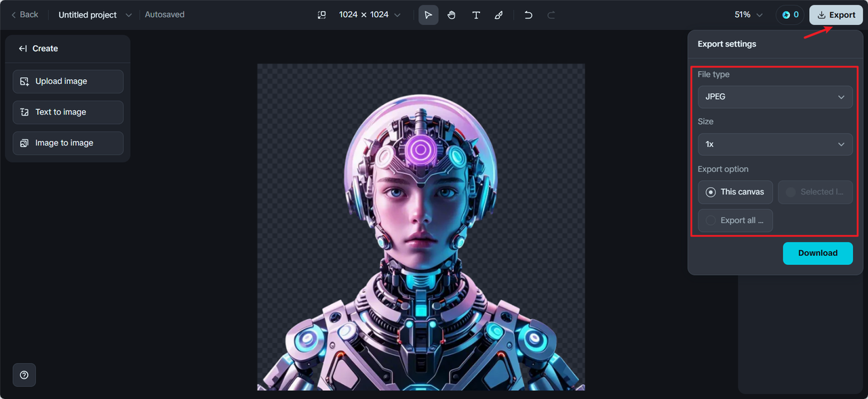Undo the last action
868x399 pixels.
(x=528, y=15)
